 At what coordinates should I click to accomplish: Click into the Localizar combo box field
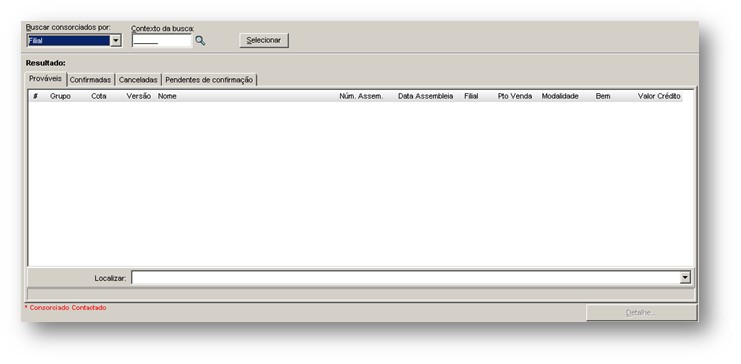pos(405,278)
